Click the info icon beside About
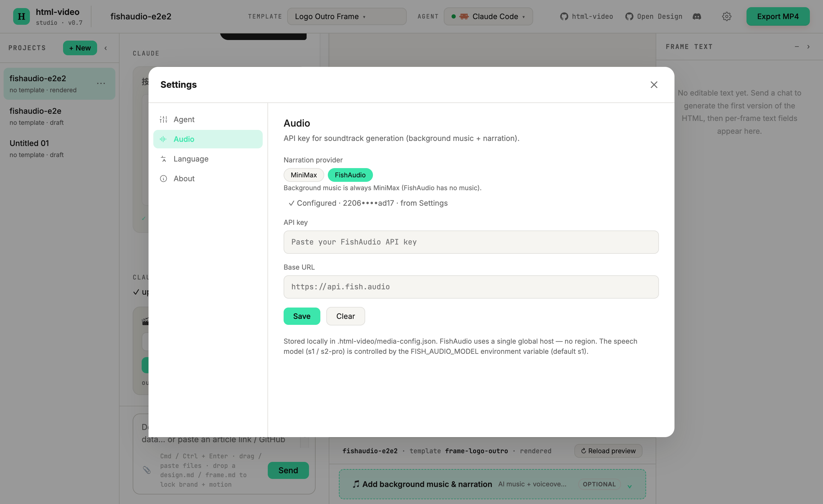Viewport: 823px width, 504px height. pyautogui.click(x=163, y=179)
